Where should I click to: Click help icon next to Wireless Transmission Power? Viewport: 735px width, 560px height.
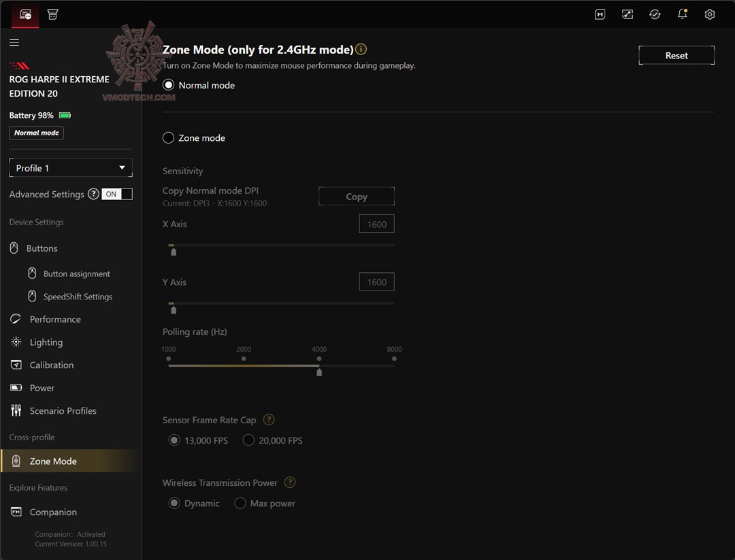coord(290,482)
